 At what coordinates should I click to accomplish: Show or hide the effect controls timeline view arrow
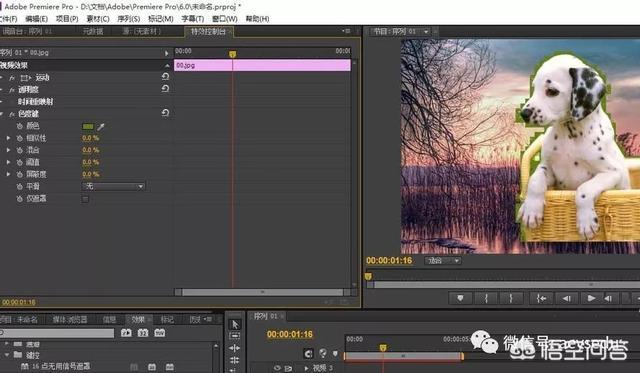pyautogui.click(x=166, y=53)
